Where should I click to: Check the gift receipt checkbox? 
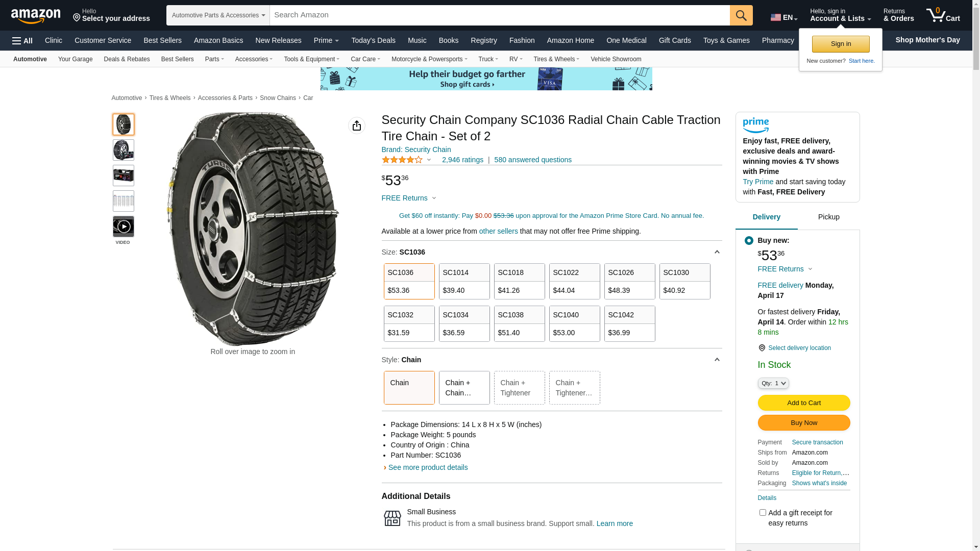click(x=763, y=512)
